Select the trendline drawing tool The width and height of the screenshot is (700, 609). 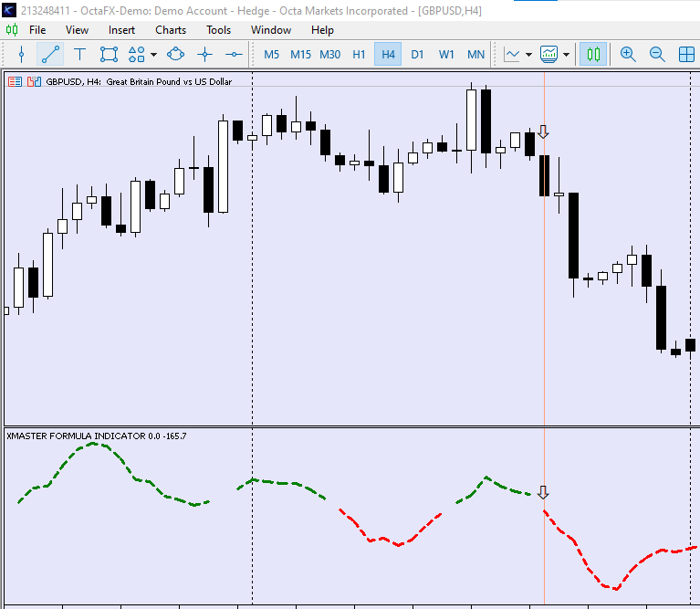click(x=50, y=55)
